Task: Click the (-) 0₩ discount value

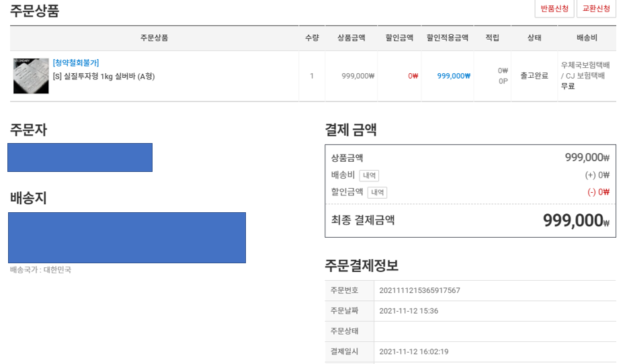Action: click(598, 192)
